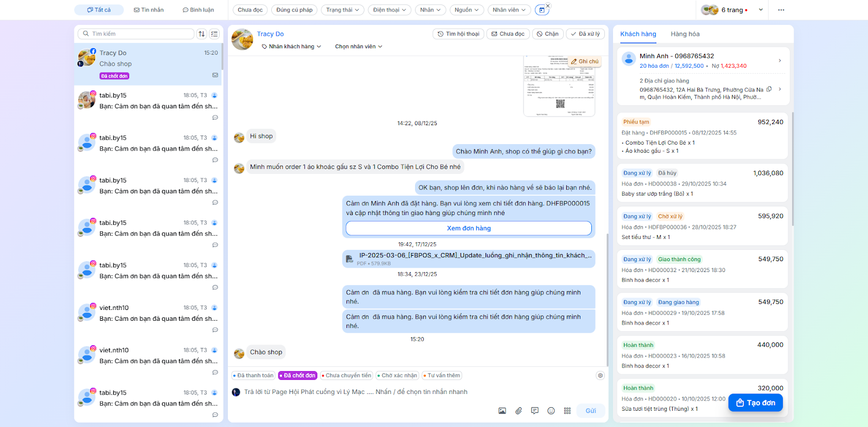Open the Chọn nhân viên dropdown

tap(359, 47)
